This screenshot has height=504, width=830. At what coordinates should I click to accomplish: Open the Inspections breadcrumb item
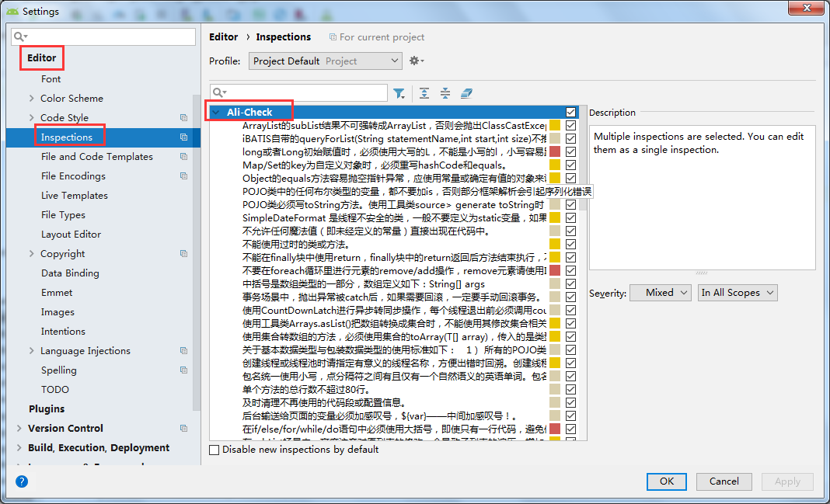[x=283, y=36]
